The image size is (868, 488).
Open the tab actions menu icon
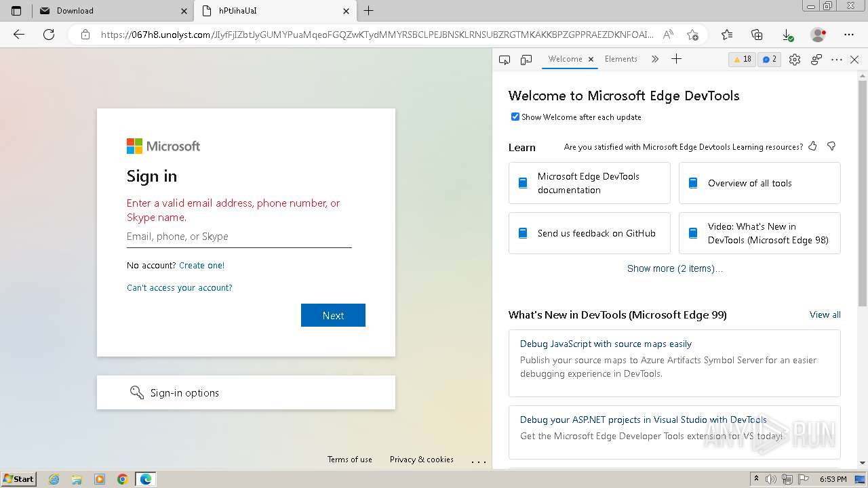(16, 11)
